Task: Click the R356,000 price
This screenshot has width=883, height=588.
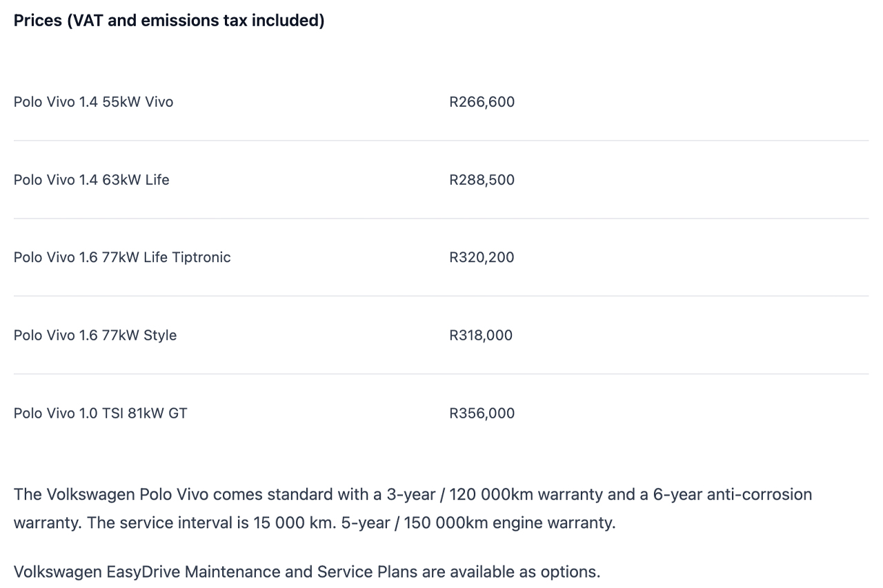Action: tap(482, 413)
